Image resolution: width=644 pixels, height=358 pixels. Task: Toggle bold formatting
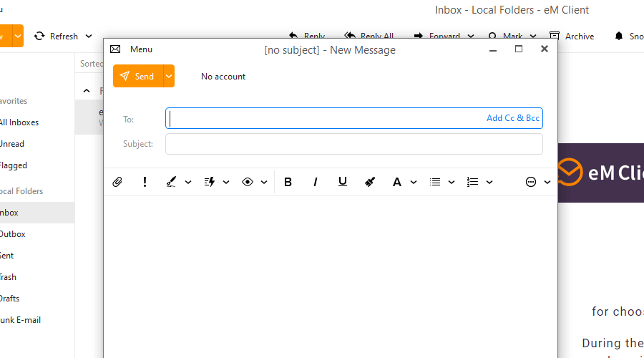coord(288,182)
